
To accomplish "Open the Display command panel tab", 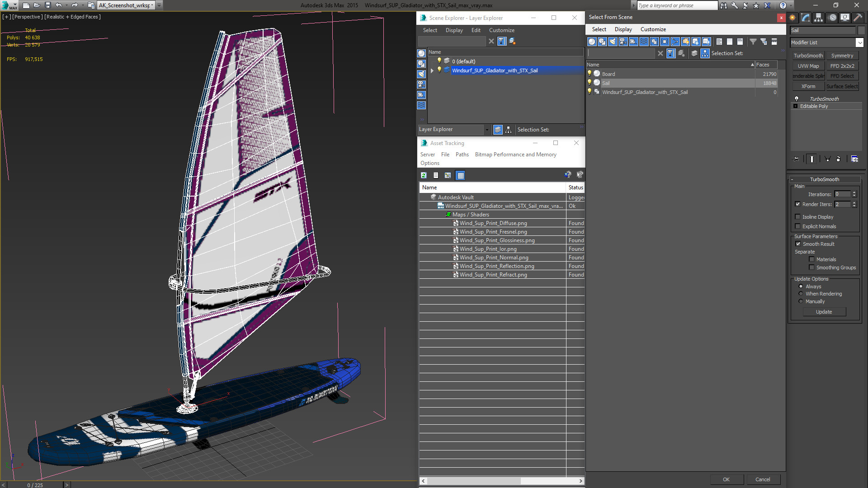I will [844, 18].
